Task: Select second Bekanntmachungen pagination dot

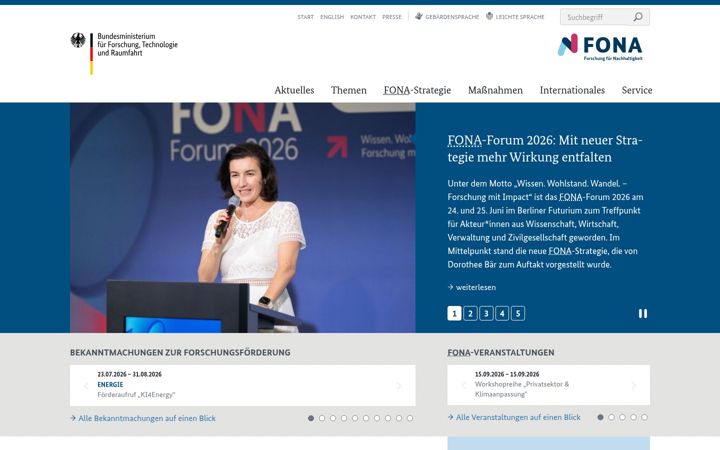Action: pyautogui.click(x=322, y=418)
